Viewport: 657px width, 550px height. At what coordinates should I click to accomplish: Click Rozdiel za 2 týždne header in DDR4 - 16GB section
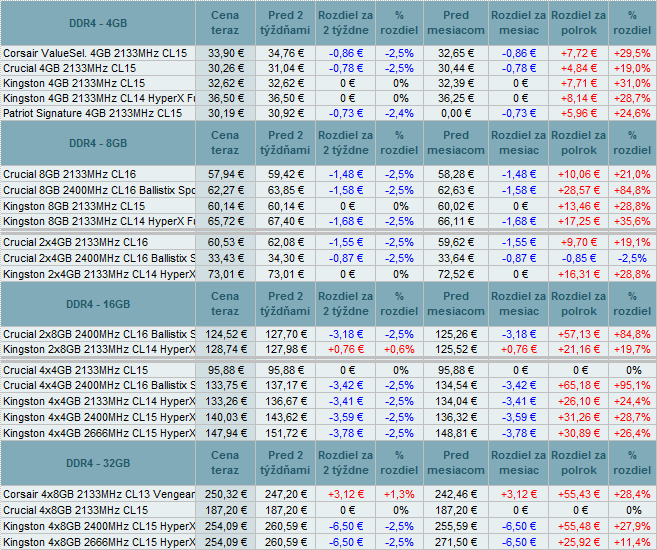click(x=346, y=304)
